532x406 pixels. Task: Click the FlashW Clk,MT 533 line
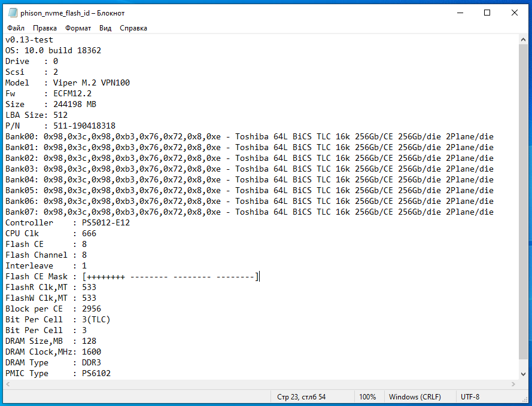pos(51,298)
